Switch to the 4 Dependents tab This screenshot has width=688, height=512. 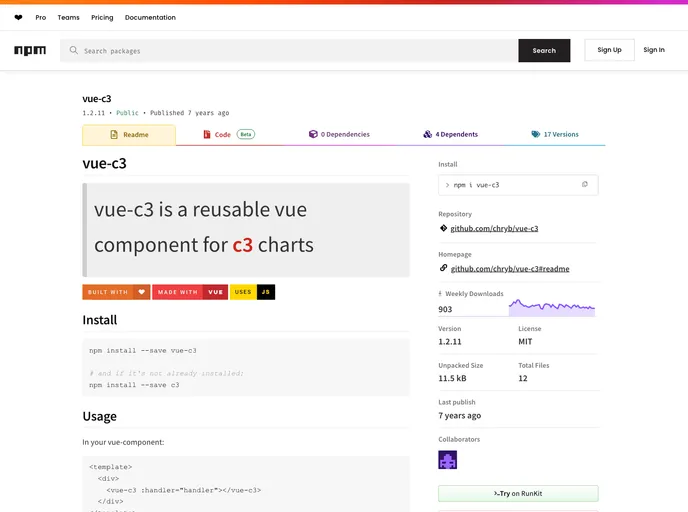pos(451,134)
